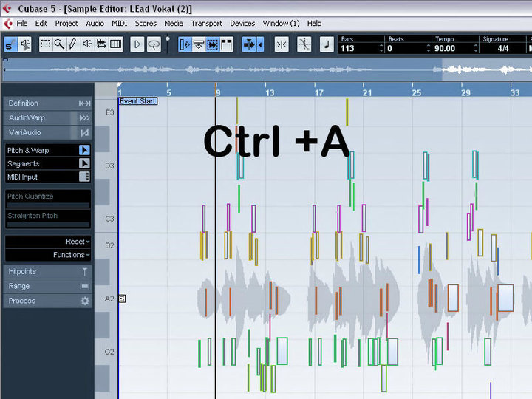
Task: Activate Segments arrow tool
Action: [84, 163]
